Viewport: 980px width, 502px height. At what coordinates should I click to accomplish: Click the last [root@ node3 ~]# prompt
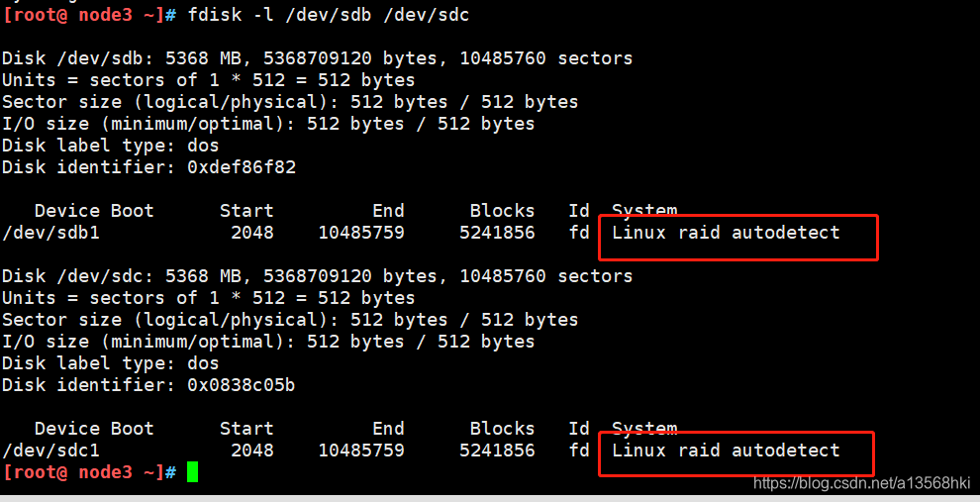click(x=89, y=472)
